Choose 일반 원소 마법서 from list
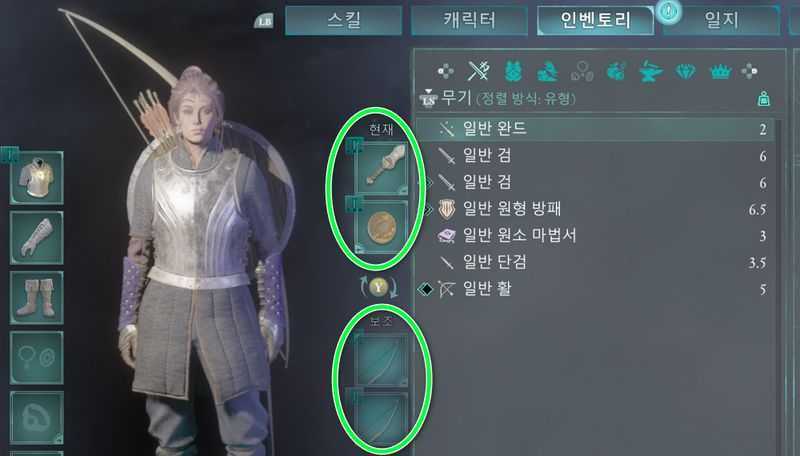The width and height of the screenshot is (800, 456). point(595,236)
